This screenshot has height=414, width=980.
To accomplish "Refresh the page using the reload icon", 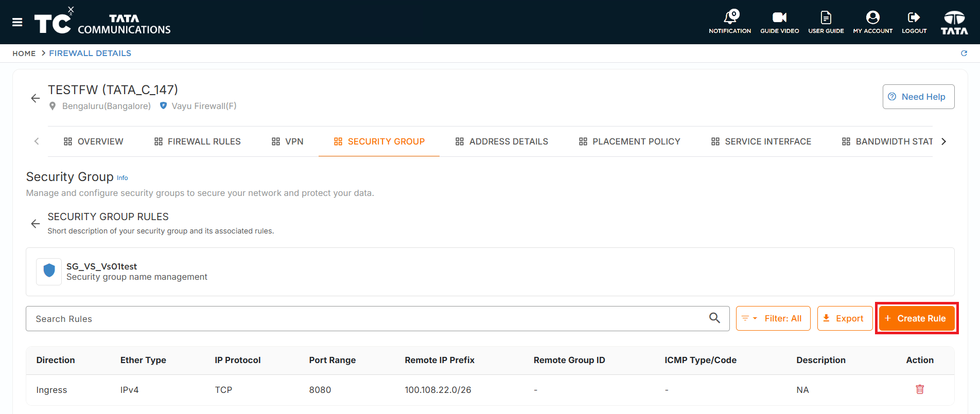I will tap(964, 53).
